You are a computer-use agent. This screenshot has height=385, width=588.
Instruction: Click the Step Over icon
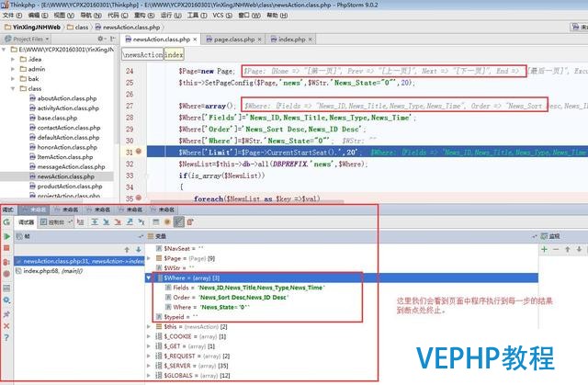point(95,222)
